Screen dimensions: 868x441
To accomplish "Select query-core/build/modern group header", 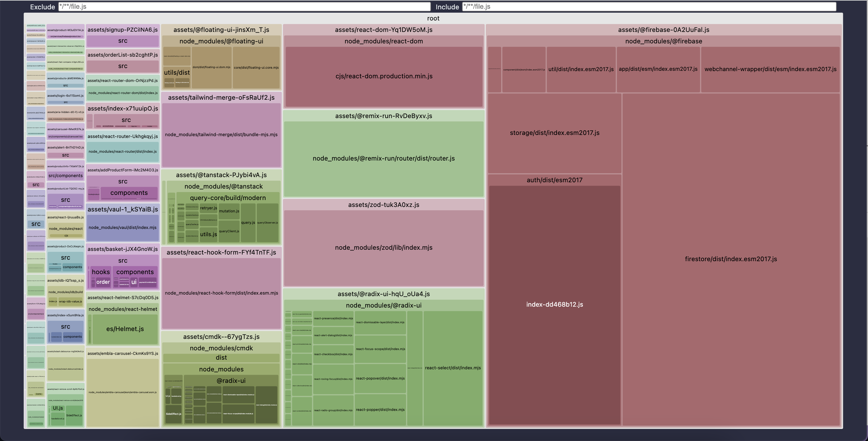I will pos(228,198).
